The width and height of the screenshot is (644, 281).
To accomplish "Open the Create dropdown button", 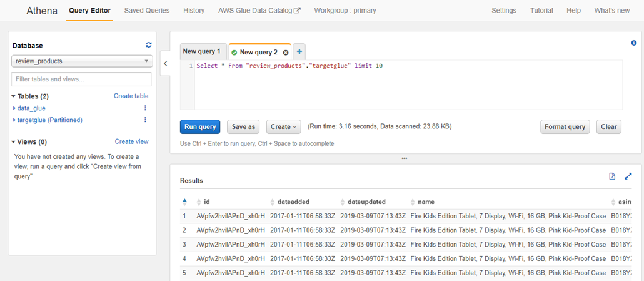I will tap(283, 126).
